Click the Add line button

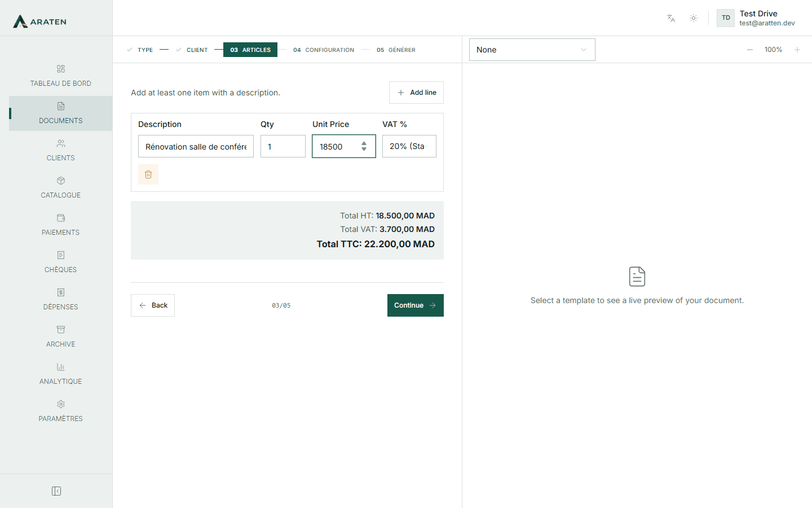[x=416, y=93]
